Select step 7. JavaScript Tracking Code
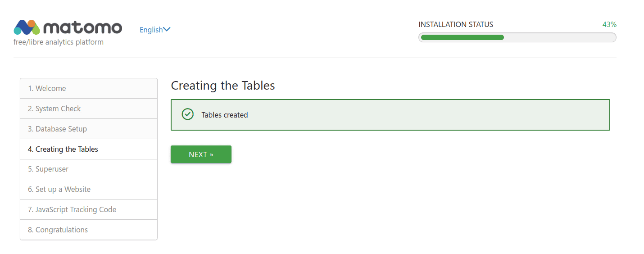The width and height of the screenshot is (644, 254). (x=89, y=209)
